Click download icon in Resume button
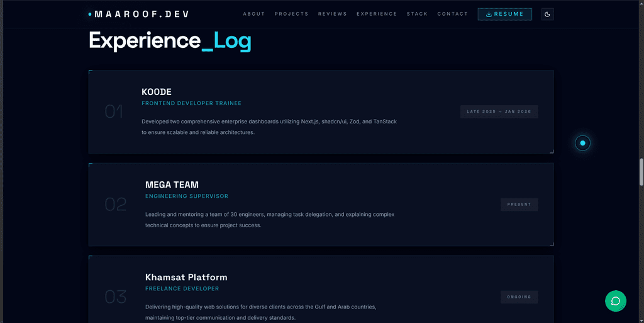The image size is (644, 323). point(489,14)
